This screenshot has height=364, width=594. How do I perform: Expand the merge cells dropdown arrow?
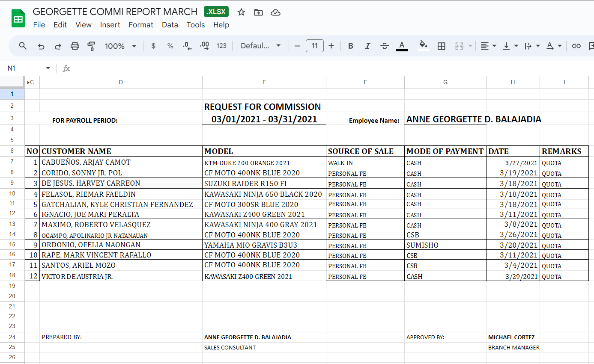pos(470,46)
